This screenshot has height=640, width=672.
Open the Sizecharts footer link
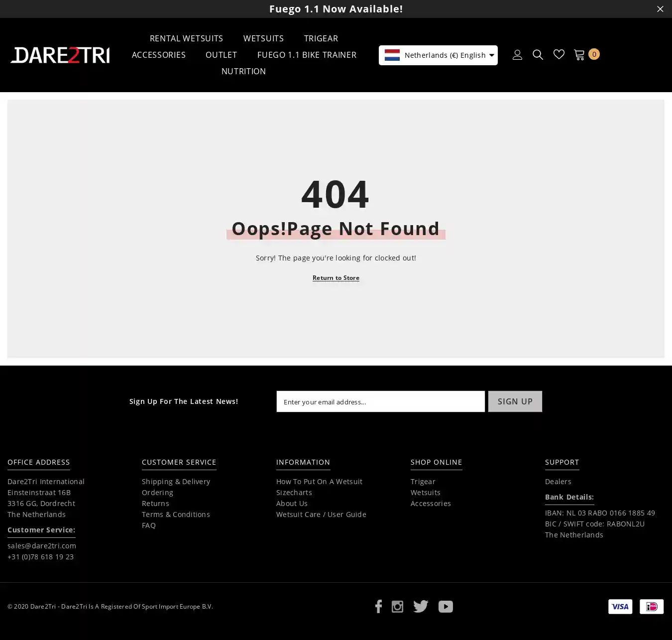(x=294, y=493)
